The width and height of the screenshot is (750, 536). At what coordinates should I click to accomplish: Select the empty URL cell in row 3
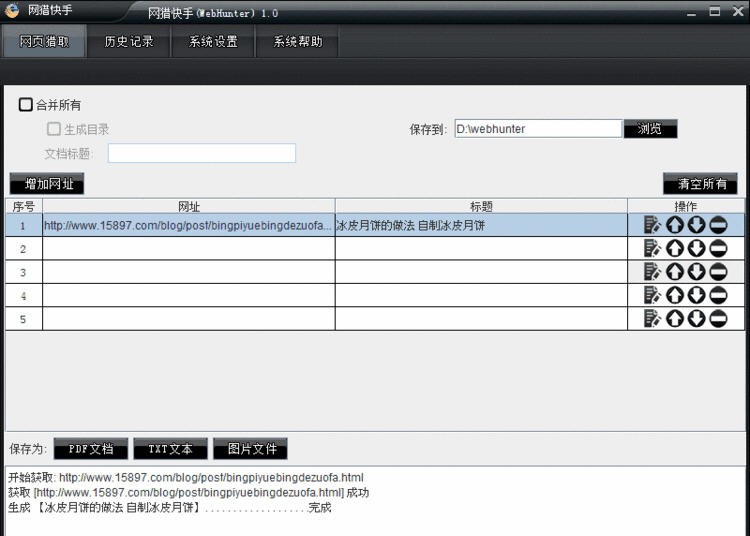189,272
